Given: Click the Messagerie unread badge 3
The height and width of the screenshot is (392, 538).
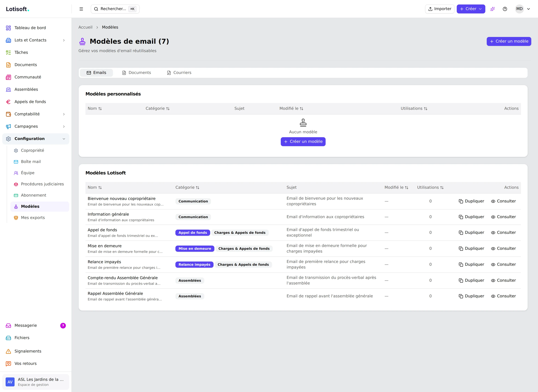Looking at the screenshot, I should pos(63,326).
